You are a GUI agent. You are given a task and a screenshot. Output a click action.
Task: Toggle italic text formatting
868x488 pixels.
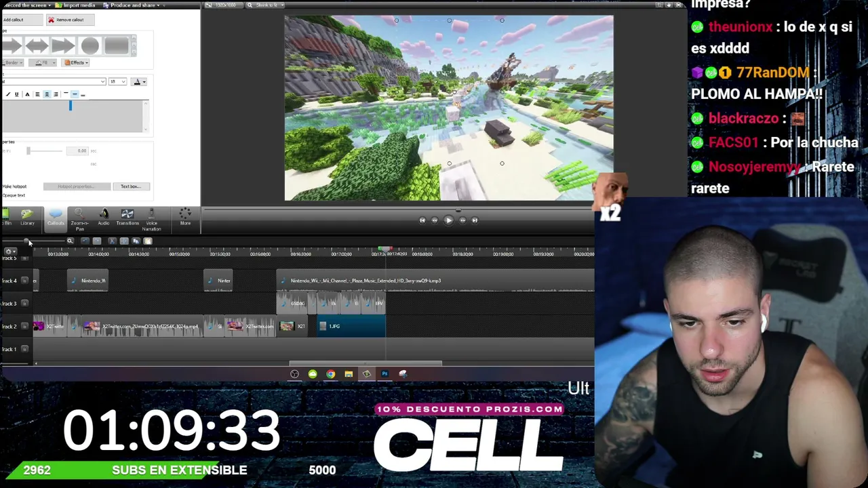(x=7, y=94)
